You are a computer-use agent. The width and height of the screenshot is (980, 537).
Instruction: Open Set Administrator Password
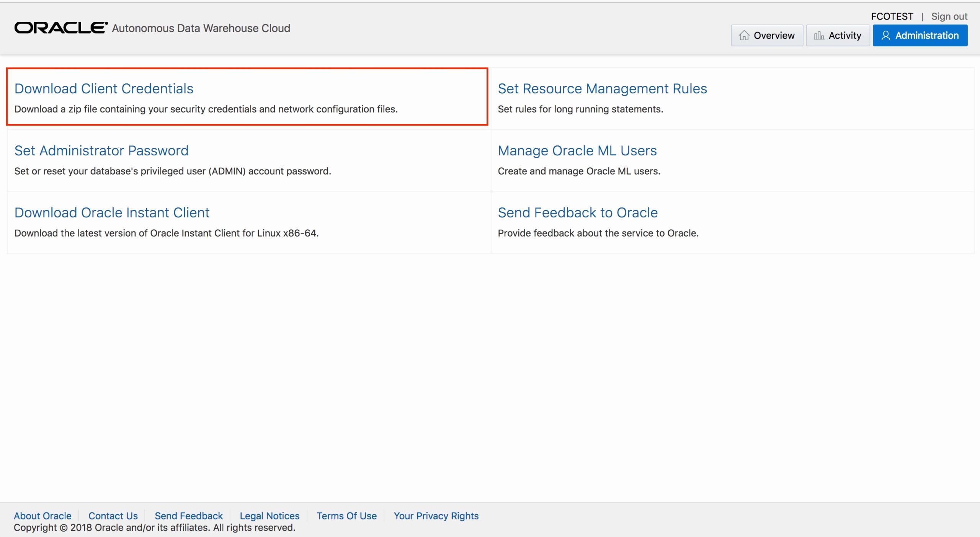pyautogui.click(x=101, y=151)
